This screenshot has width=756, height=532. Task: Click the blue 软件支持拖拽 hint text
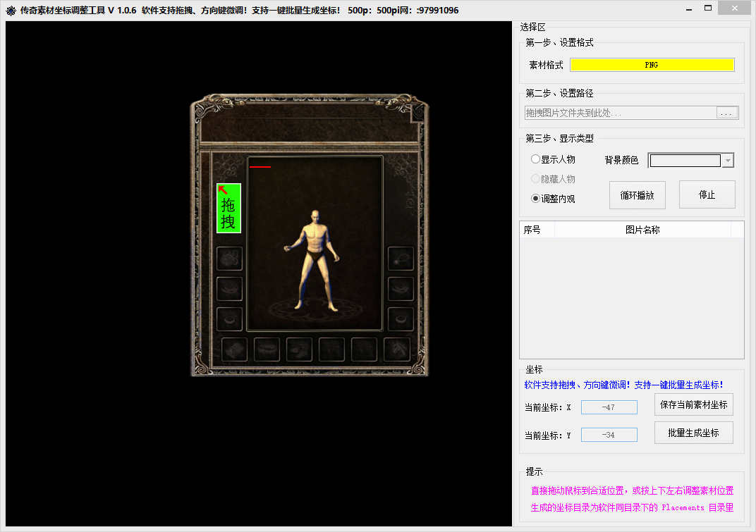pyautogui.click(x=623, y=385)
